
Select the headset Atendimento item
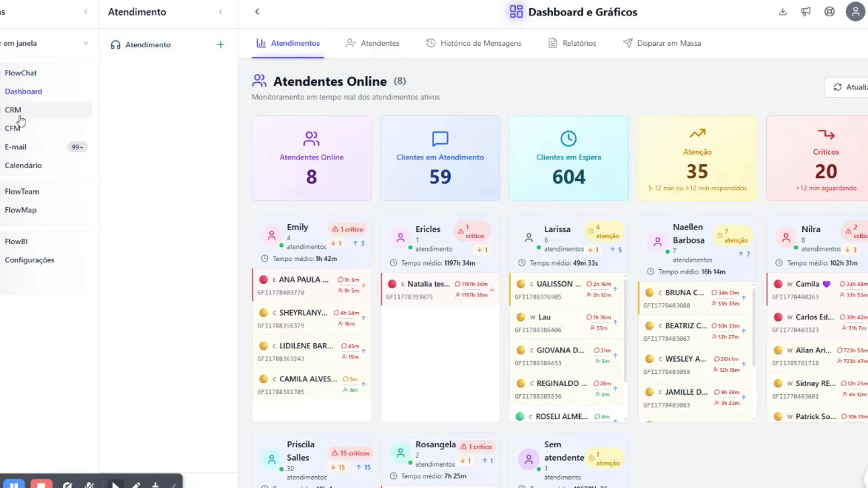coord(141,45)
